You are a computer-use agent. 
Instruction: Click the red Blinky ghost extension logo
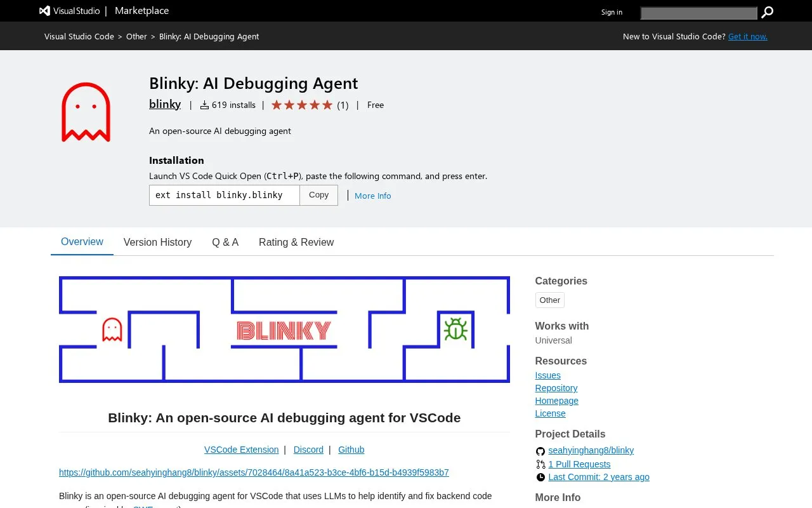tap(86, 112)
